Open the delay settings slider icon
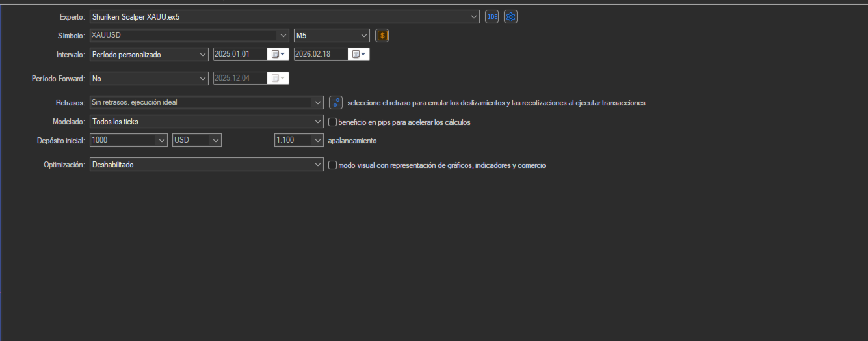This screenshot has height=341, width=868. click(335, 103)
